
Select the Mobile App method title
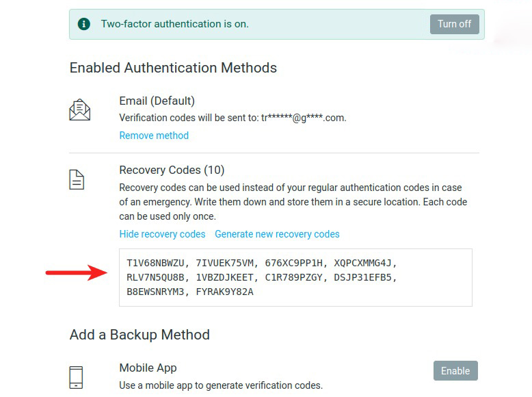pos(148,368)
